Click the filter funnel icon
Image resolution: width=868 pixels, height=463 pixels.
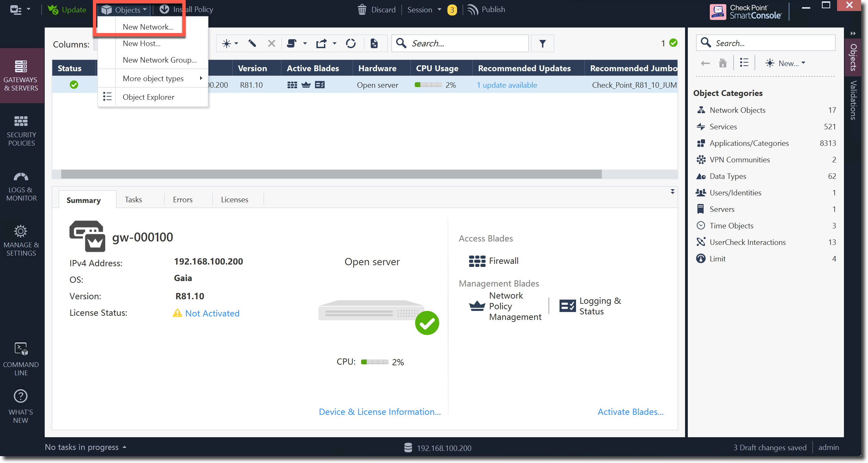(x=542, y=44)
